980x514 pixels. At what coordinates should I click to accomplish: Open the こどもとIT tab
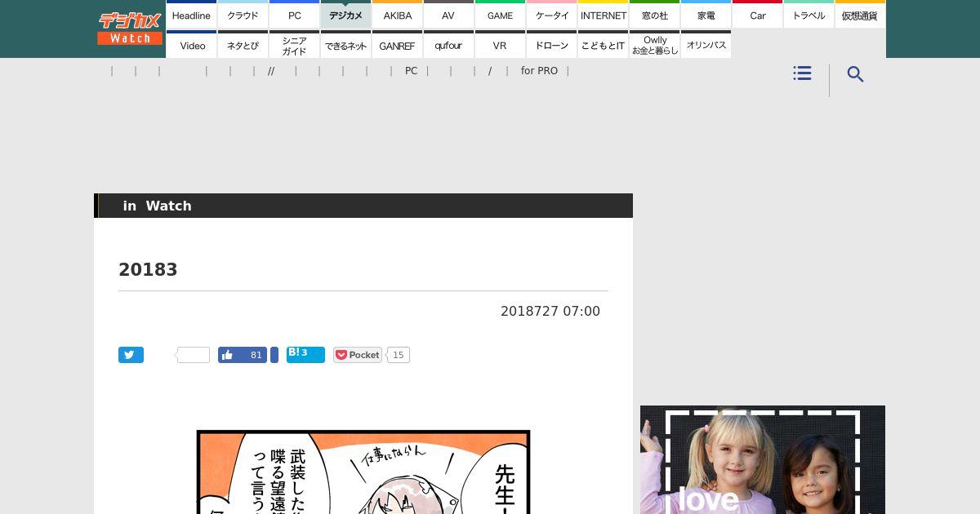[603, 44]
